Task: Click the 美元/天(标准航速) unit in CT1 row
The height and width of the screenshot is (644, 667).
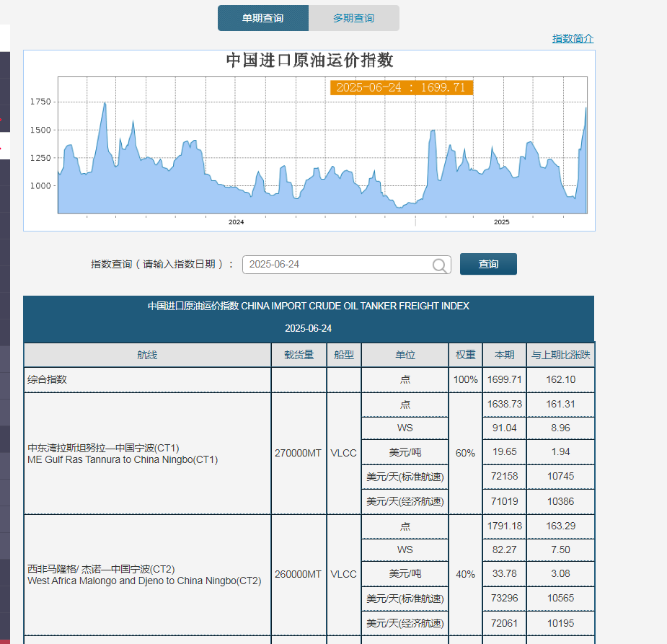Action: (405, 477)
